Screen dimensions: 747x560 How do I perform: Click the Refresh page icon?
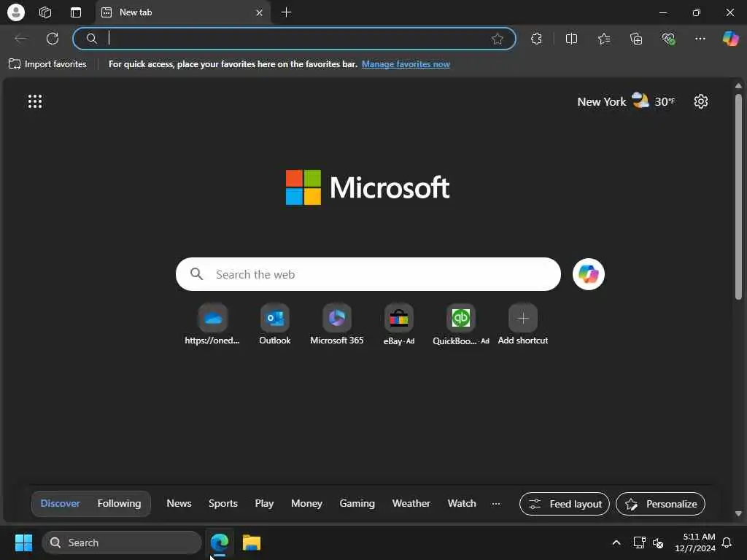click(x=53, y=39)
